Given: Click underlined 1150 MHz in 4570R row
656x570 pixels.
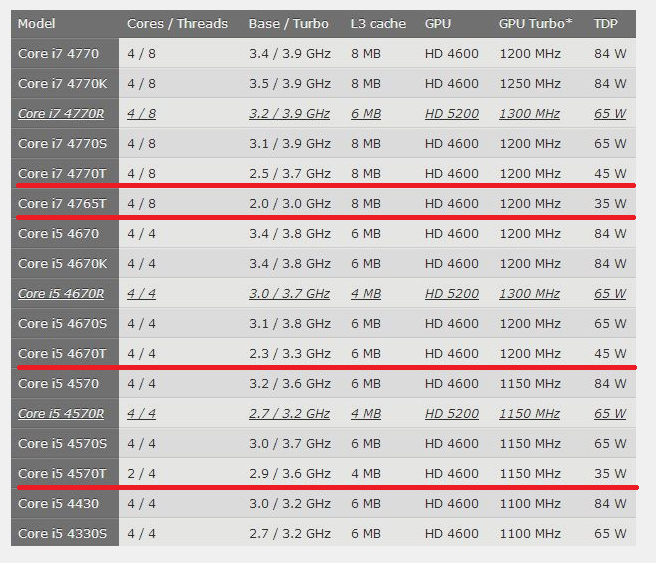Looking at the screenshot, I should pos(530,413).
